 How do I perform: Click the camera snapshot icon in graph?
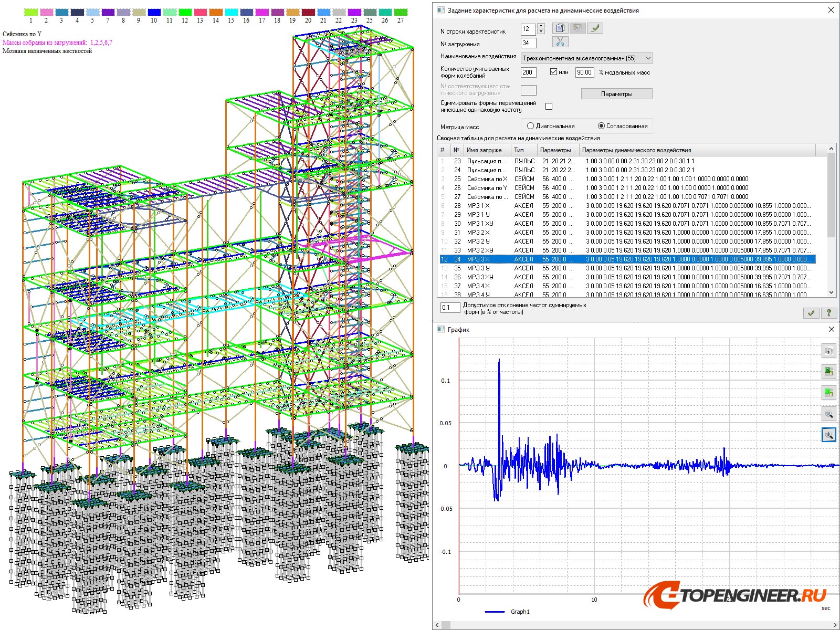(828, 351)
